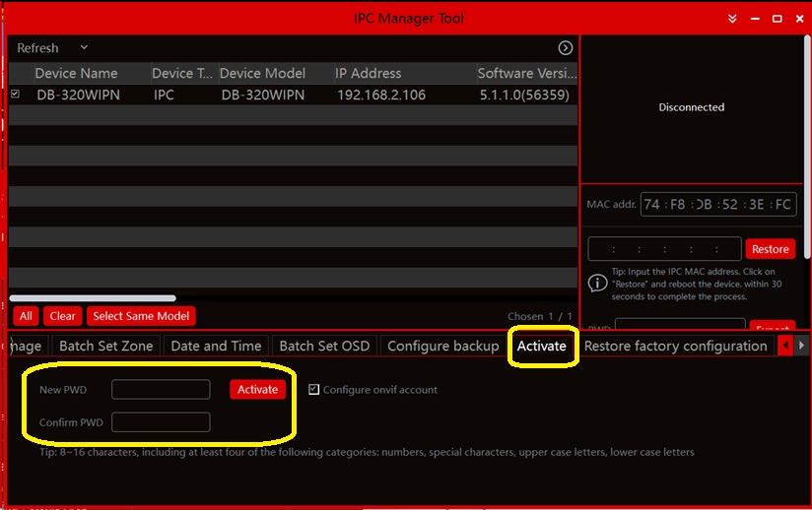Minimize the IPC Manager Tool window
This screenshot has width=812, height=510.
click(x=754, y=19)
